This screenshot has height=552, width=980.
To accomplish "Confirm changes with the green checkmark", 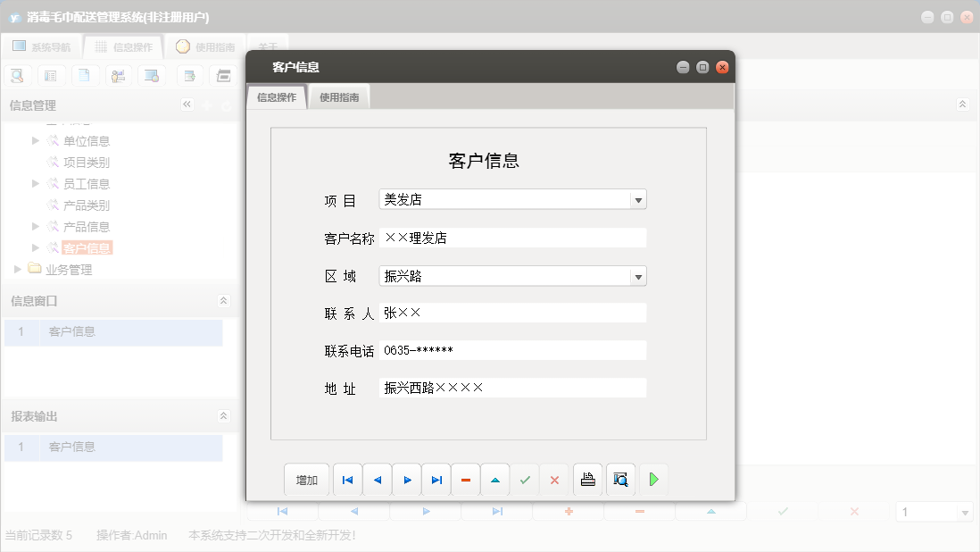I will pyautogui.click(x=525, y=480).
